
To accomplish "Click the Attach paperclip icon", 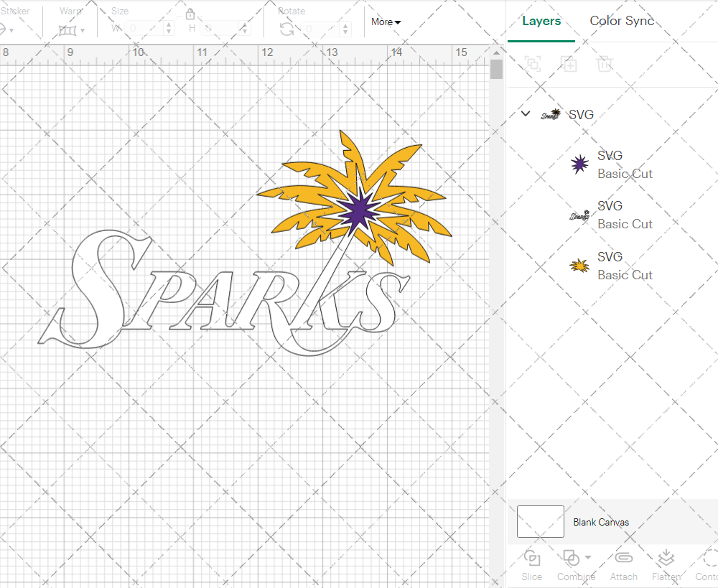I will pos(623,559).
